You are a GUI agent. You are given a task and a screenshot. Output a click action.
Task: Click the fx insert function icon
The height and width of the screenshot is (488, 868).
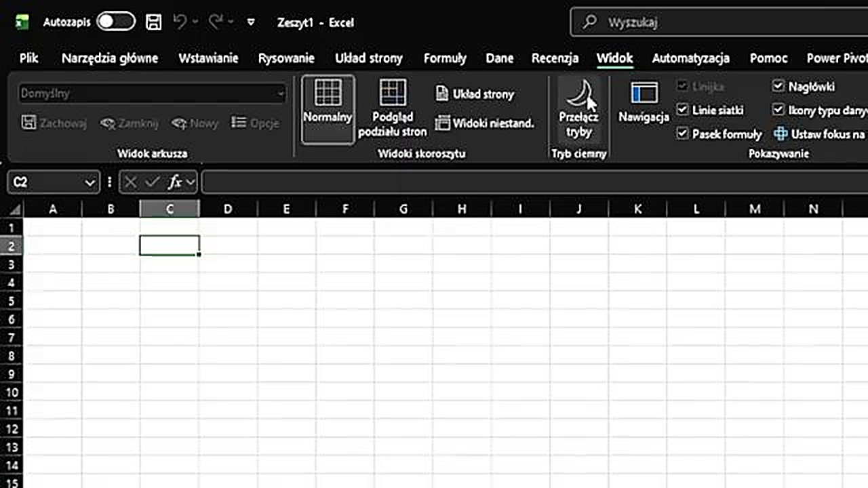(x=175, y=182)
